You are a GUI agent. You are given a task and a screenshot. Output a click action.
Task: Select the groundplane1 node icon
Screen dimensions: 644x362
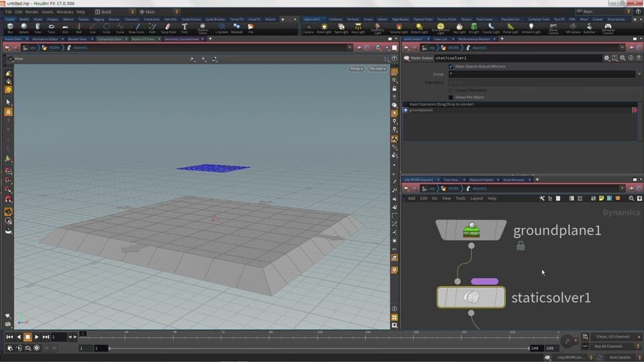click(x=471, y=230)
